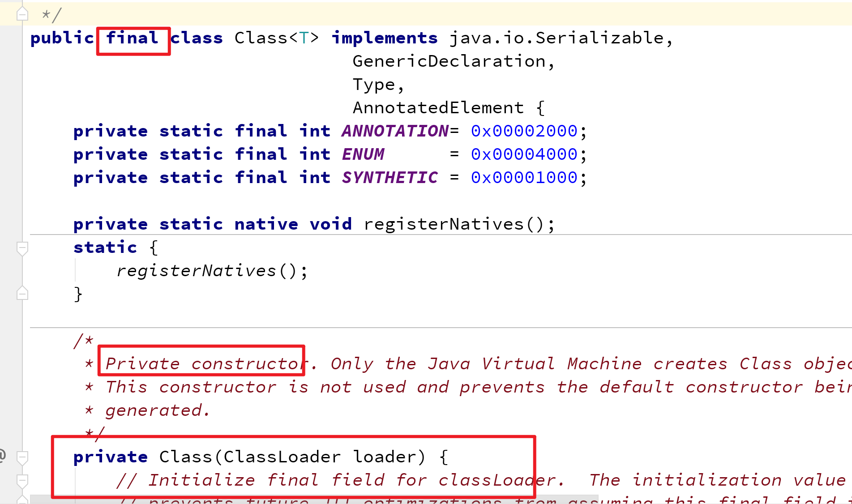The width and height of the screenshot is (852, 504).
Task: Click fold marker at static block closing brace
Action: (x=22, y=294)
